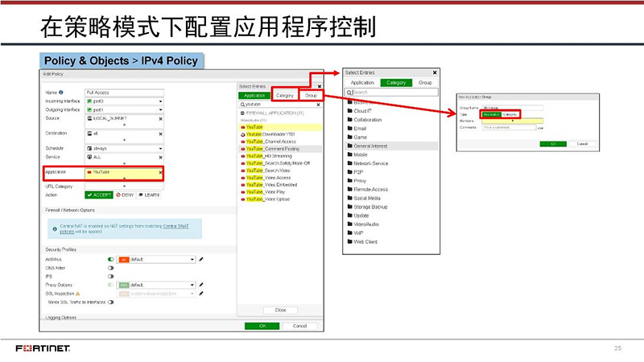The image size is (644, 362).
Task: Enable the DNS Filter switch
Action: 110,268
